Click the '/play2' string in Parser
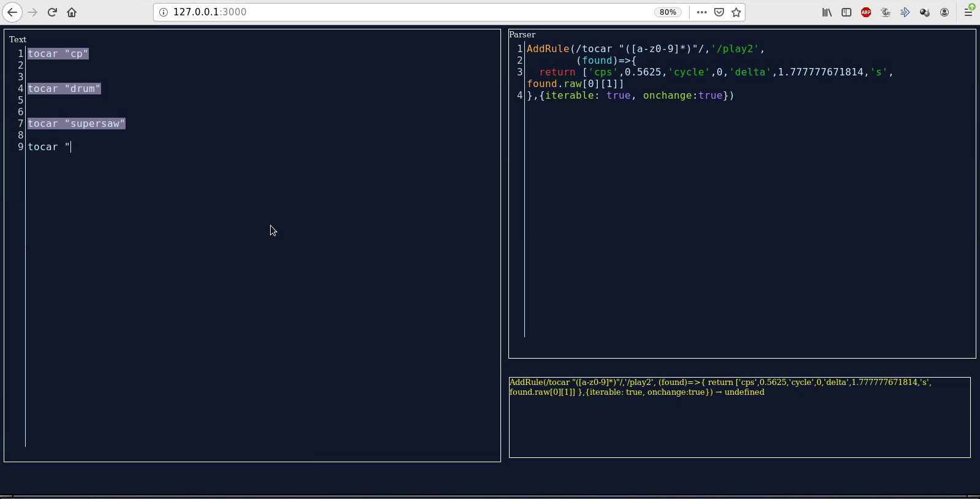 [x=735, y=49]
